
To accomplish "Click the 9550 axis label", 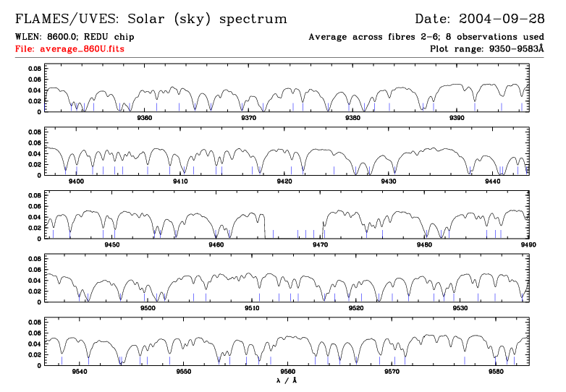I will pos(184,372).
